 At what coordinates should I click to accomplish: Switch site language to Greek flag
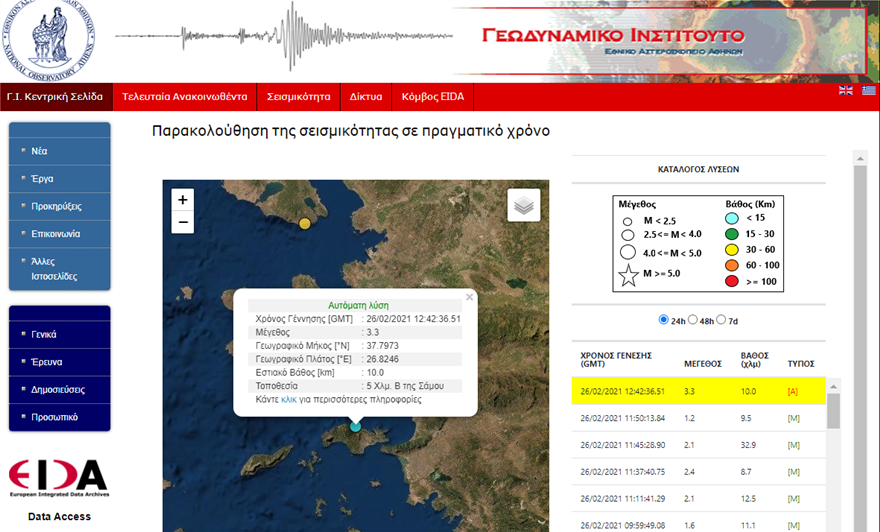(869, 91)
